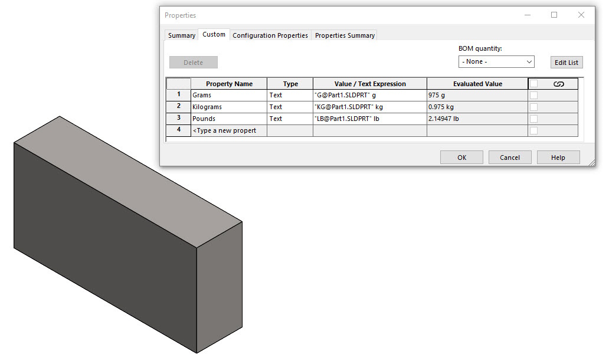
Task: Switch to the Summary tab
Action: [181, 35]
